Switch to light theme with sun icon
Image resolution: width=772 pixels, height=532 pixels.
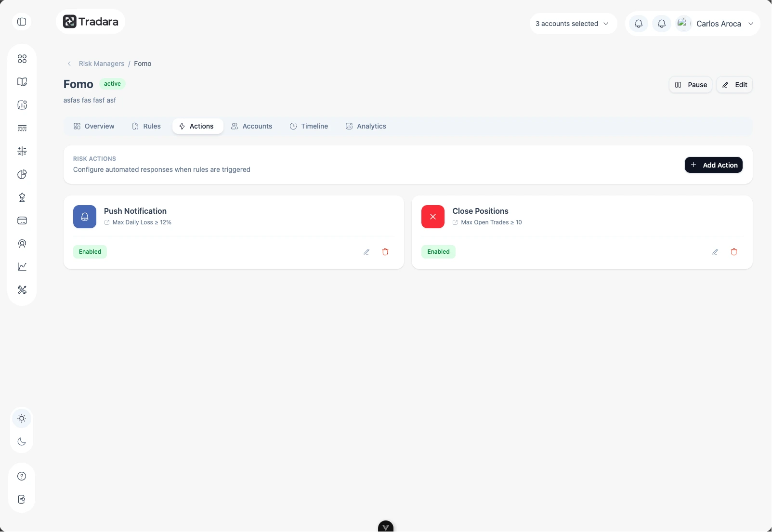[22, 418]
